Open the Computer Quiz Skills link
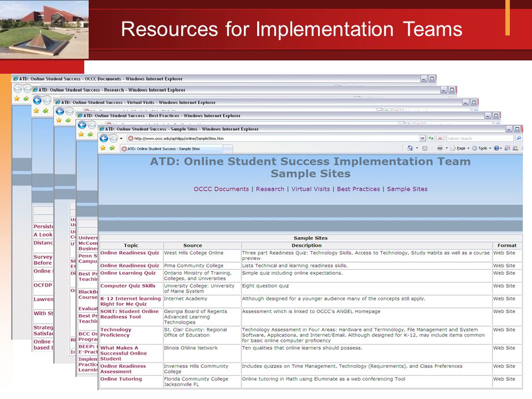The height and width of the screenshot is (399, 532). 128,286
